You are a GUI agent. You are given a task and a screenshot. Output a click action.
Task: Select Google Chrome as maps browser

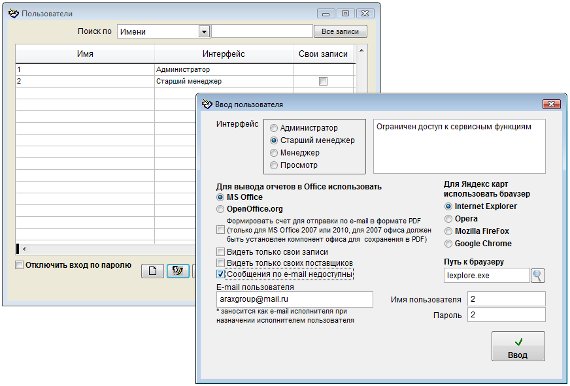(448, 244)
